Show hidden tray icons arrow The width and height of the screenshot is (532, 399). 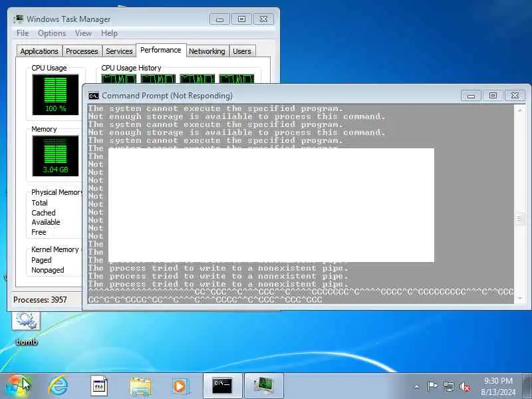pyautogui.click(x=417, y=386)
